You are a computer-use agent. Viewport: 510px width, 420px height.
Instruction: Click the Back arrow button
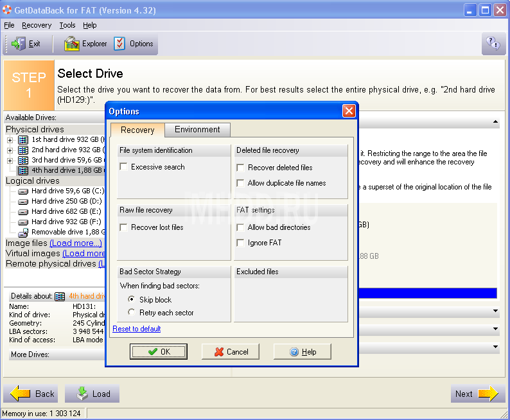click(31, 394)
